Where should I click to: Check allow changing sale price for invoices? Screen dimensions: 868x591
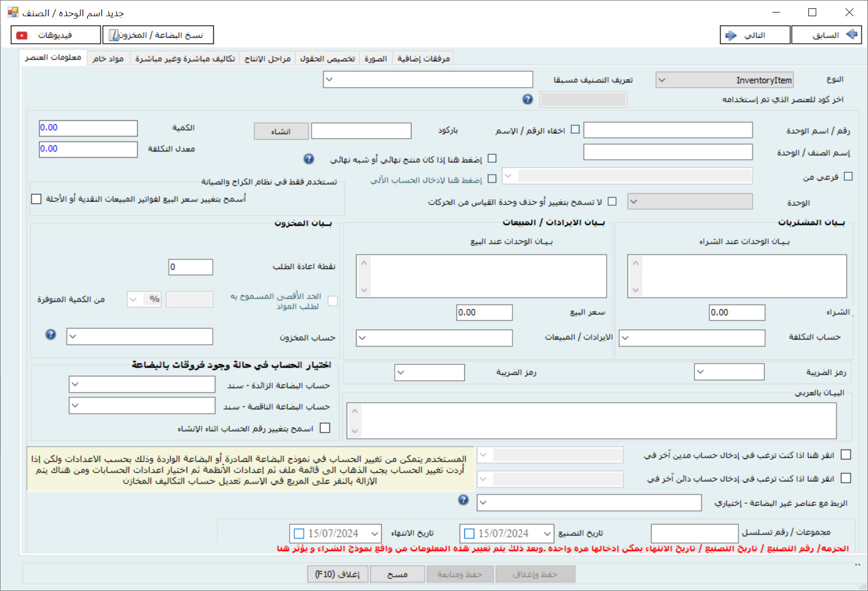point(36,199)
